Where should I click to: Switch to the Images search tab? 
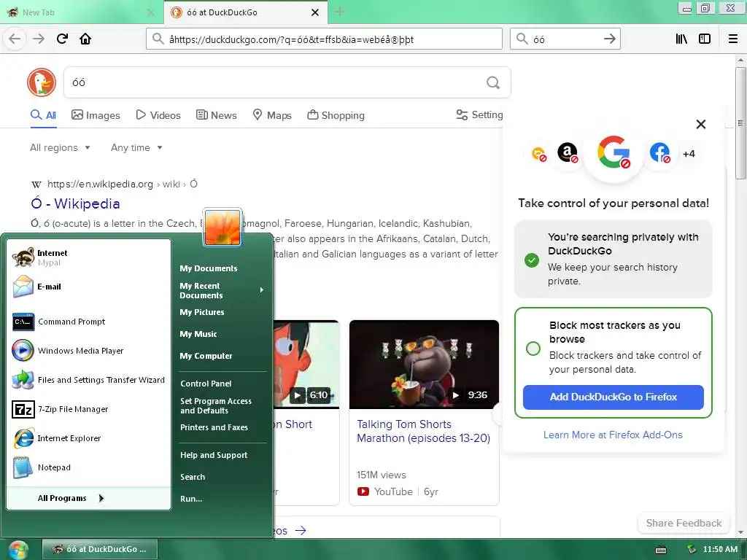tap(96, 115)
